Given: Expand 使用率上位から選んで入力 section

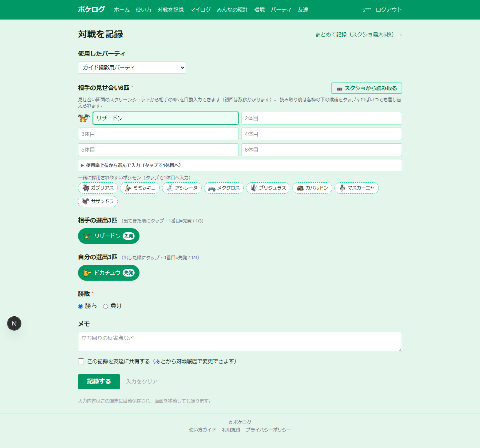Looking at the screenshot, I should (x=240, y=165).
